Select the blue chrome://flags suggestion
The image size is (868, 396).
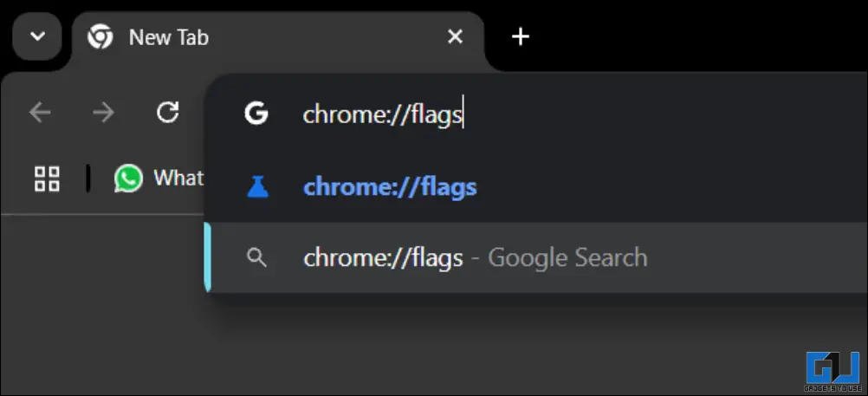pyautogui.click(x=390, y=187)
